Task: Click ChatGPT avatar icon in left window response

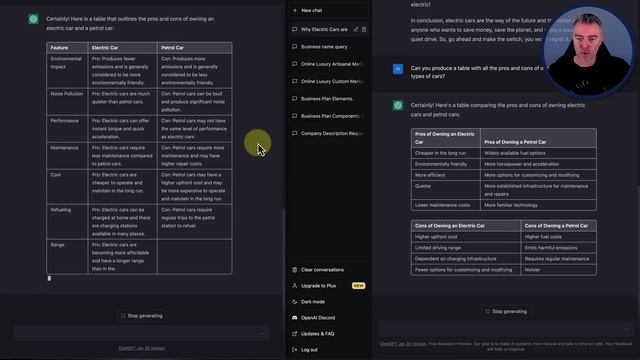Action: point(33,19)
